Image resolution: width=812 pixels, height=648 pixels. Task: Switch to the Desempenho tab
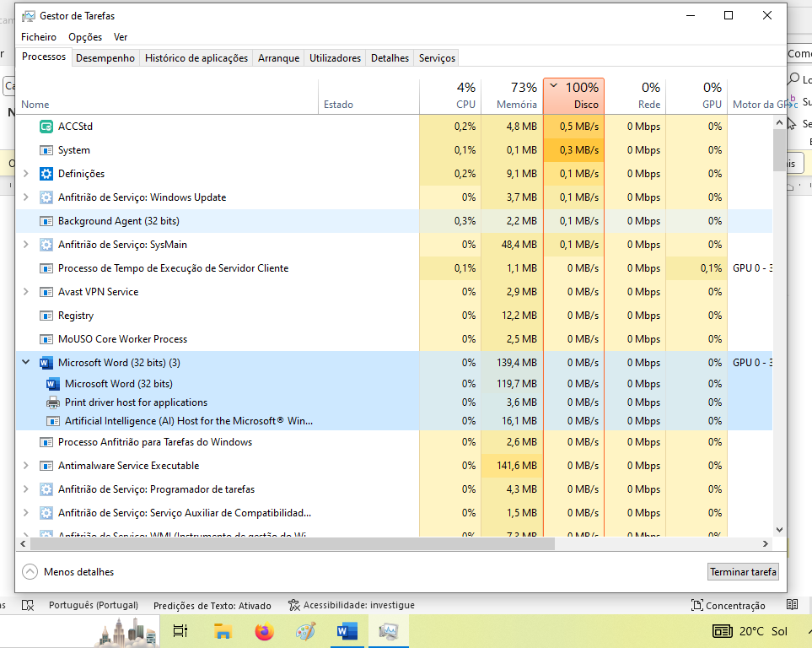(x=105, y=58)
